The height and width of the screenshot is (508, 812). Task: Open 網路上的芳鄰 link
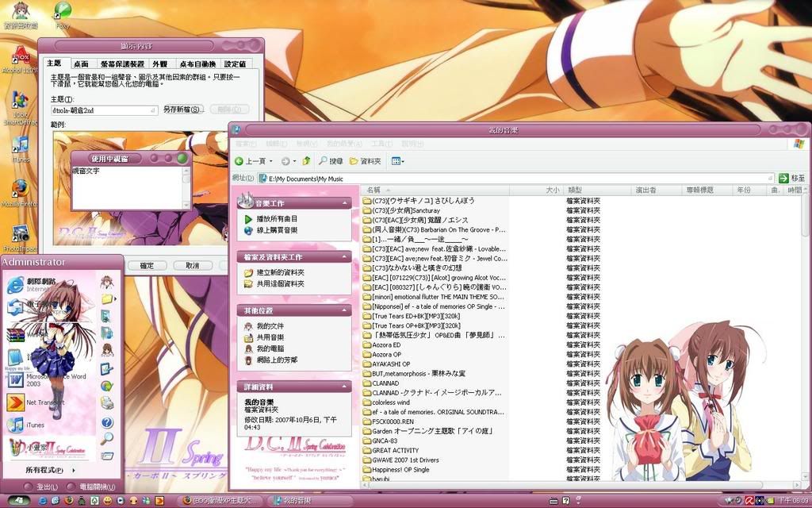coord(277,360)
